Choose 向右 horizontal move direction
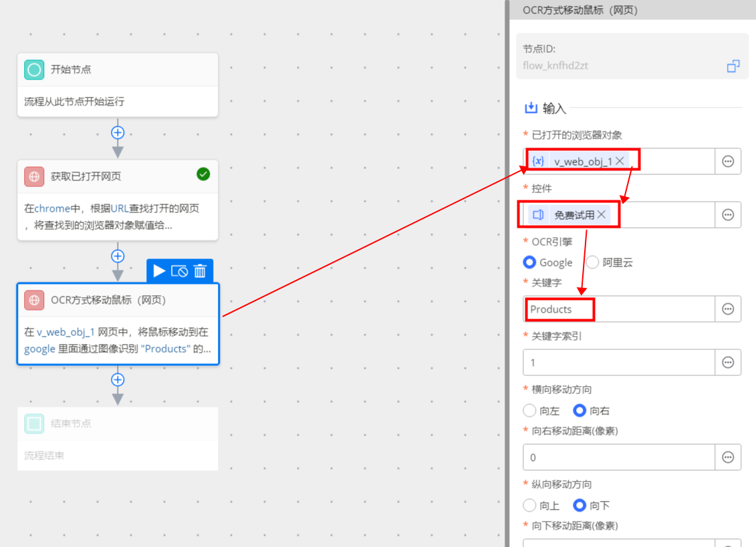Viewport: 756px width, 547px height. click(x=579, y=411)
